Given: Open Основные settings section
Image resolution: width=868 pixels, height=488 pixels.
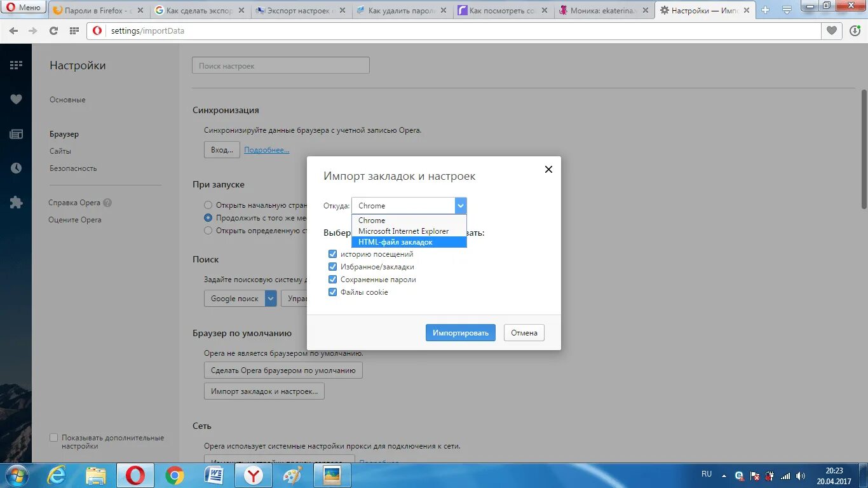Looking at the screenshot, I should tap(67, 100).
